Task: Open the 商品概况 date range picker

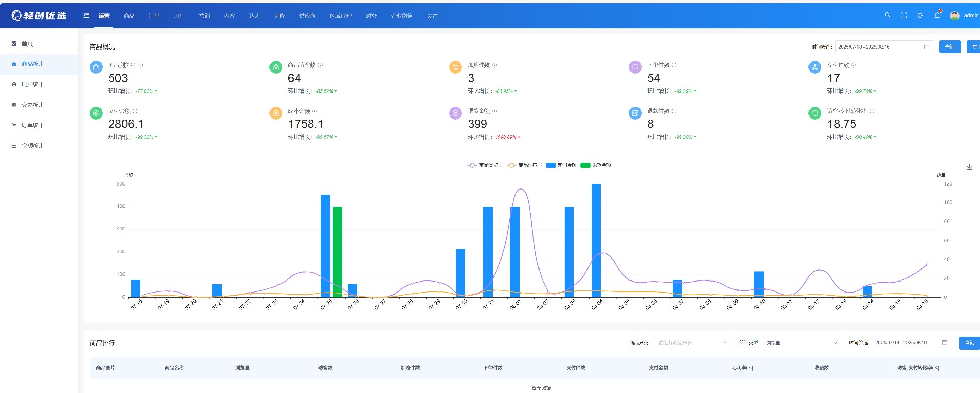Action: pos(883,47)
